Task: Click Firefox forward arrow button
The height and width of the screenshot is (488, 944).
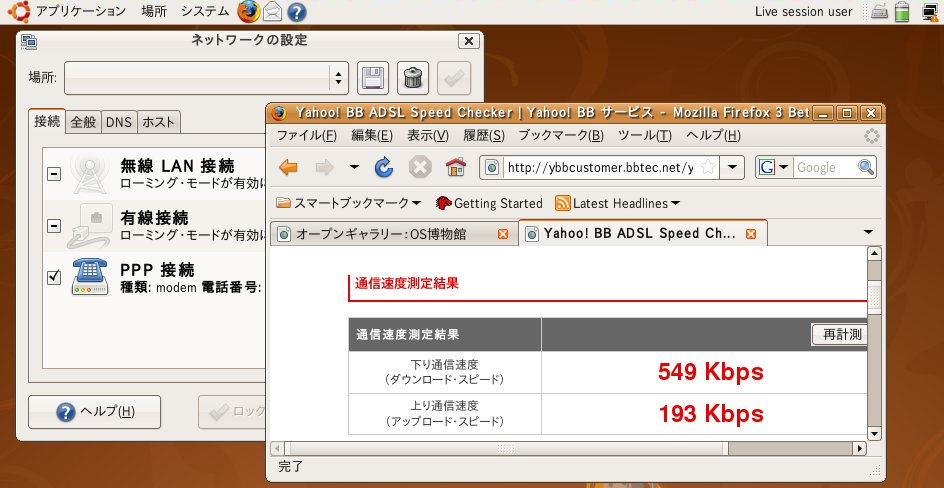Action: point(324,167)
